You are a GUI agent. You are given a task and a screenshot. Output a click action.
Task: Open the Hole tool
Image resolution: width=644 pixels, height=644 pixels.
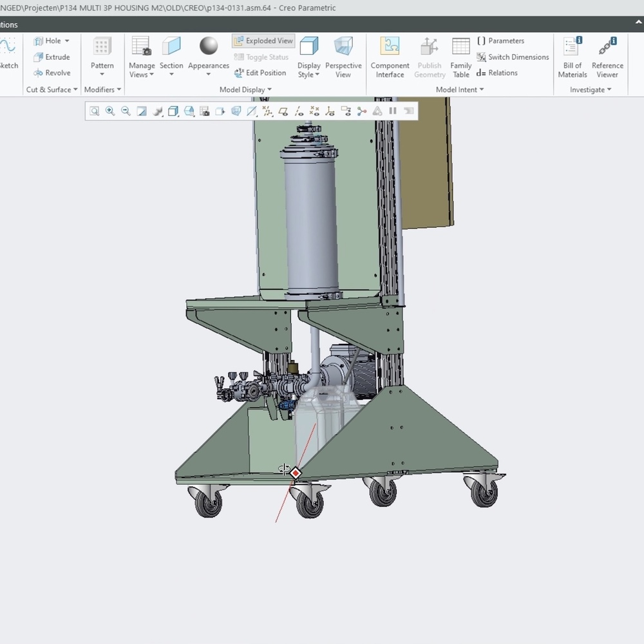[x=52, y=41]
